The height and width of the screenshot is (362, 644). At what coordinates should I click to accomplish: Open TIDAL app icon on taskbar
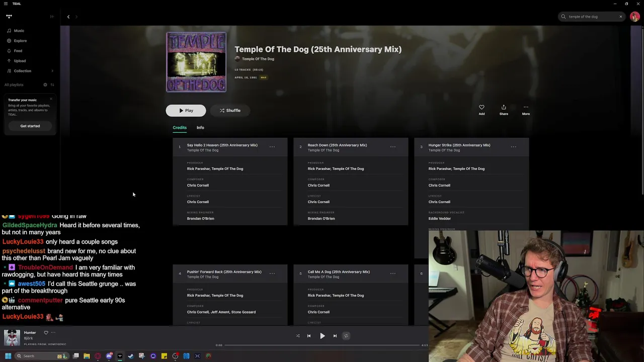coord(120,356)
